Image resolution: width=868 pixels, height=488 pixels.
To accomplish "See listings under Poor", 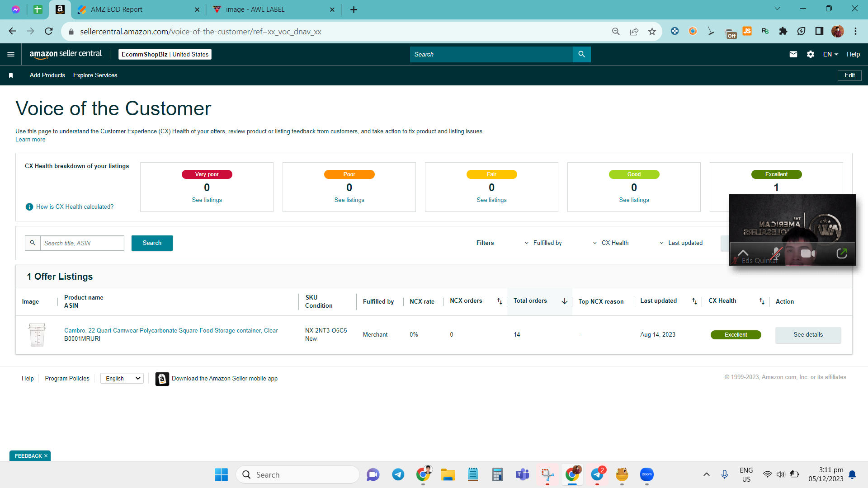I will 349,200.
